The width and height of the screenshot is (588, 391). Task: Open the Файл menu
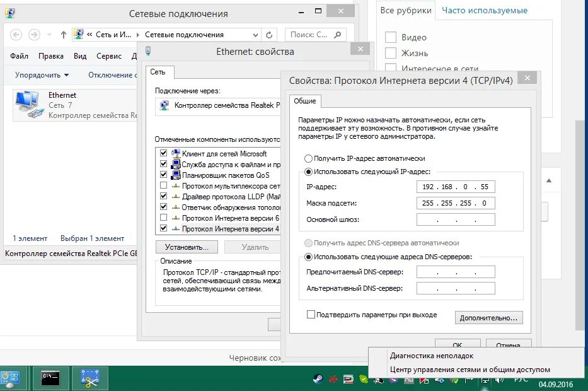19,56
